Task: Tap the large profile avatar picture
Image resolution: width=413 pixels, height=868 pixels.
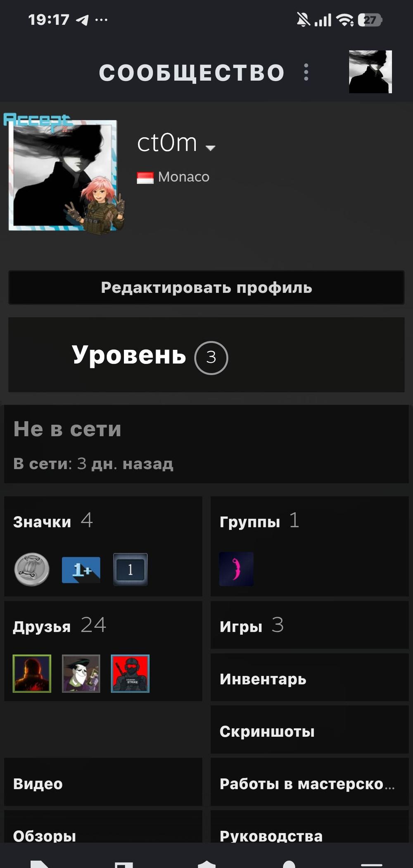Action: pos(63,175)
